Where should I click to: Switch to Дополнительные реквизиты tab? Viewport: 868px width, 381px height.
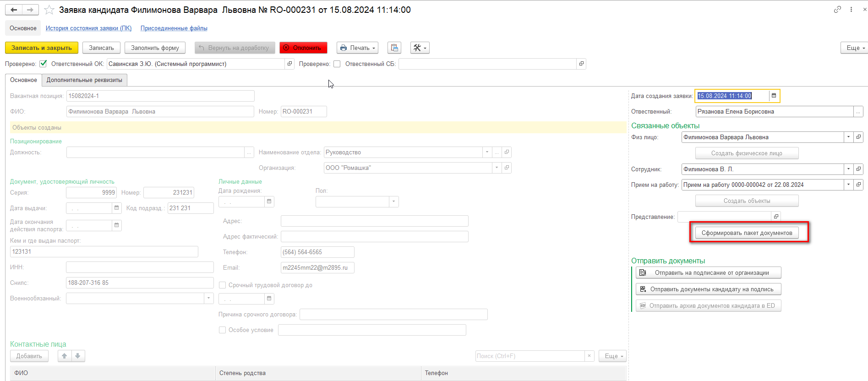pyautogui.click(x=84, y=80)
